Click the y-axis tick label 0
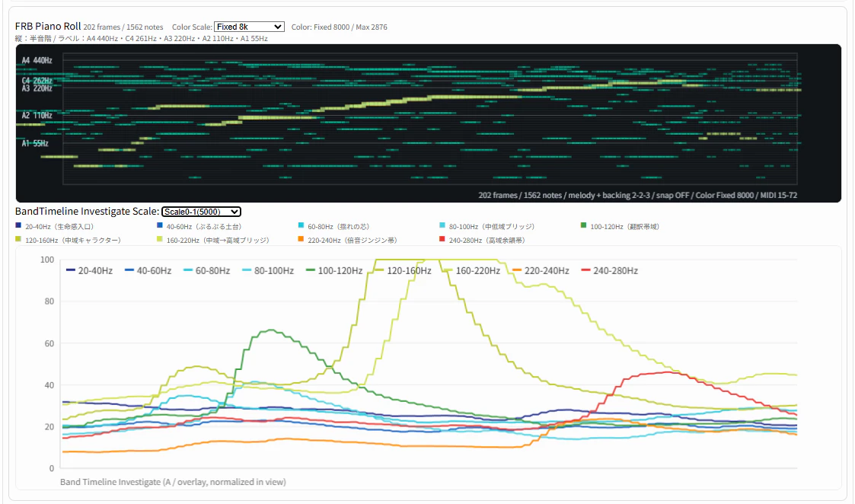The width and height of the screenshot is (855, 504). (x=52, y=468)
